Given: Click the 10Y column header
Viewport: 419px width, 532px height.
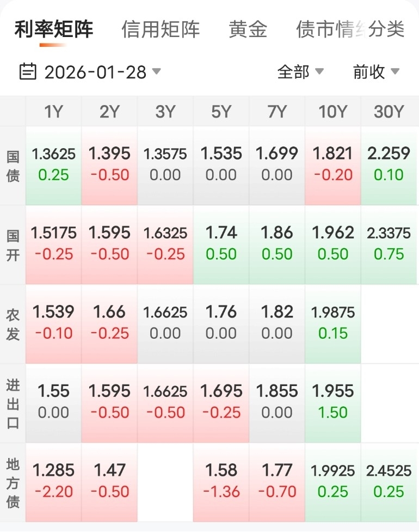Looking at the screenshot, I should [332, 112].
